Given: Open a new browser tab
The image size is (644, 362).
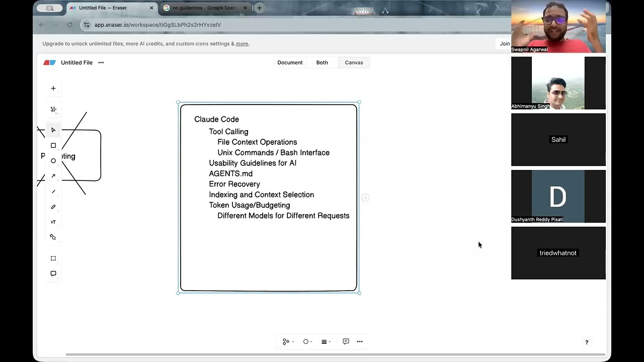Looking at the screenshot, I should 259,8.
